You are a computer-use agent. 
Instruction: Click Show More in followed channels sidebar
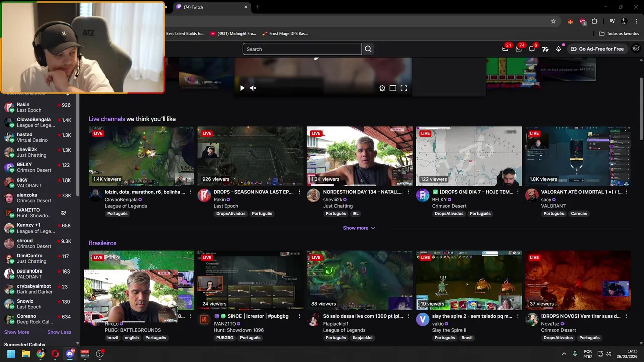click(x=17, y=332)
